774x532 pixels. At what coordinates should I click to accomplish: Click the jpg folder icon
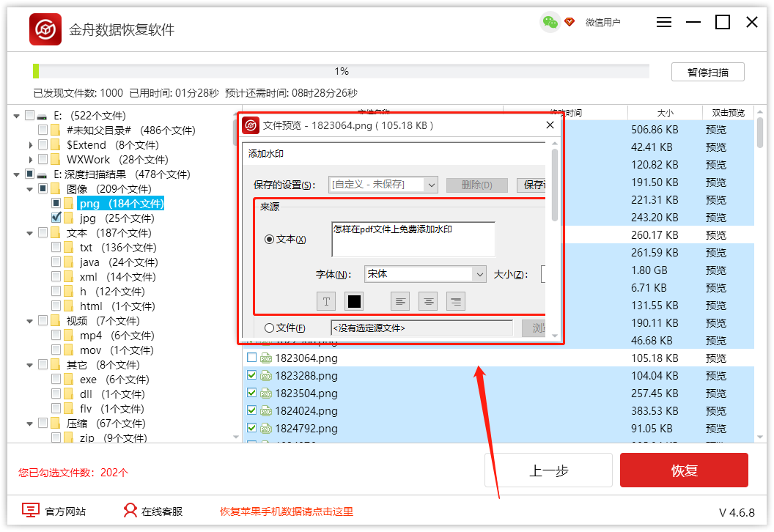point(69,218)
